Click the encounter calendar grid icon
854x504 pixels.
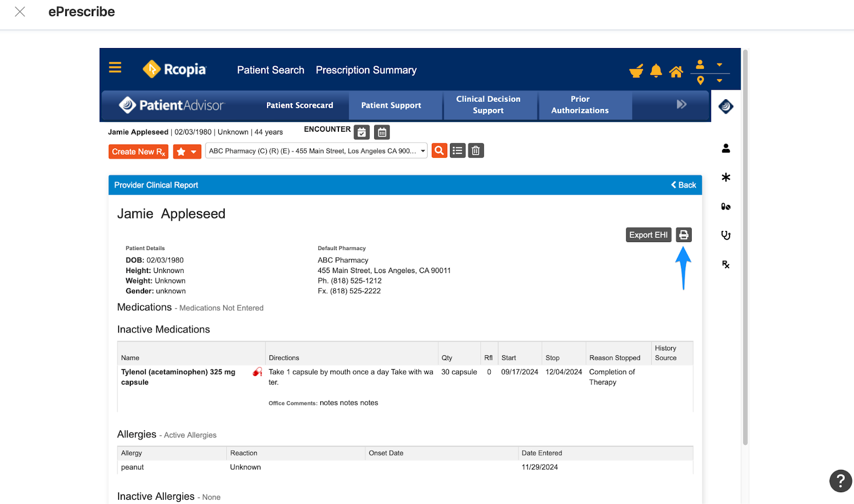pyautogui.click(x=382, y=132)
